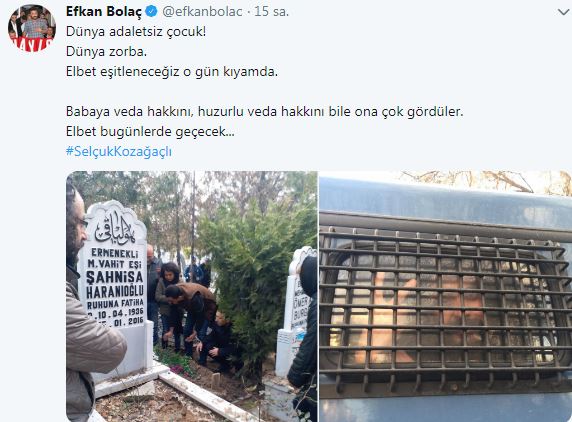View the cemetery photo on the left

click(192, 296)
